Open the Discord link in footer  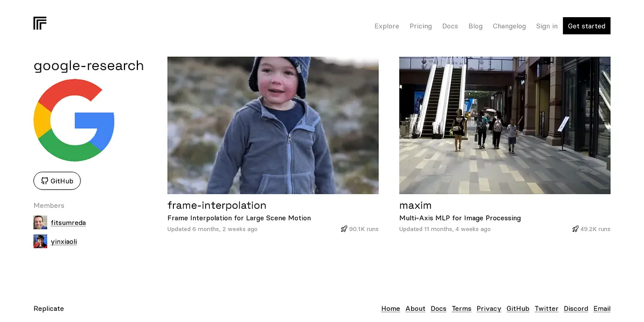tap(576, 309)
